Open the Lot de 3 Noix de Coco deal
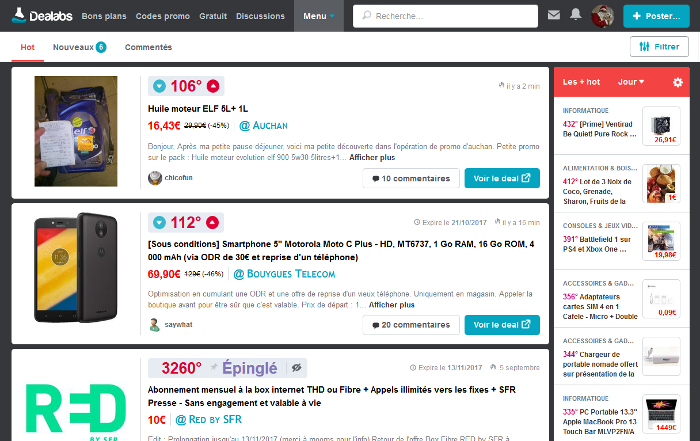Viewport: 700px width, 441px height. [598, 191]
